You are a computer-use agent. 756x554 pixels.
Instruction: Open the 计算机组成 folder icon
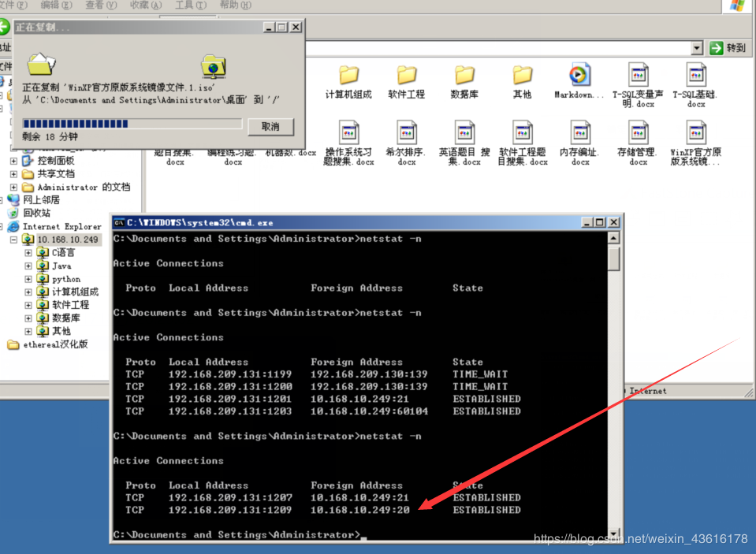coord(348,75)
